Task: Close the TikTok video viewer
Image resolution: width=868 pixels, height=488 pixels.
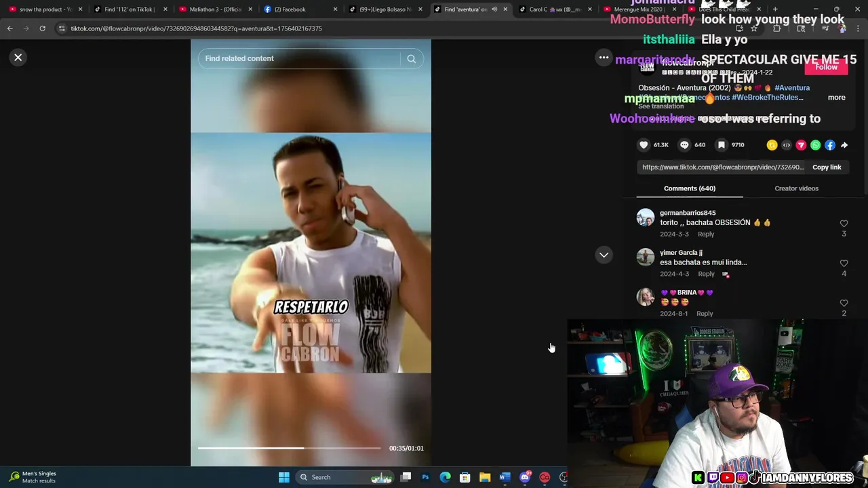Action: (x=18, y=58)
